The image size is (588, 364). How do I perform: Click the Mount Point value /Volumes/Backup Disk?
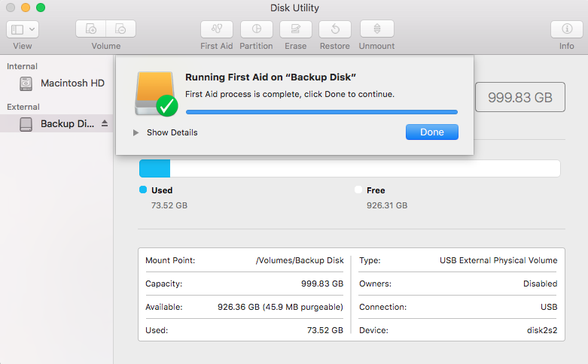coord(300,260)
